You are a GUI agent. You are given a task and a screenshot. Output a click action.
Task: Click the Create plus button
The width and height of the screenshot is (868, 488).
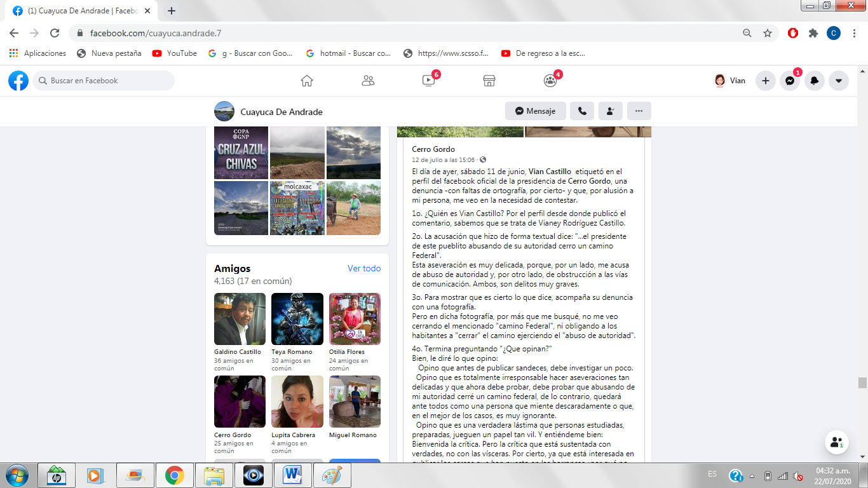pos(766,81)
